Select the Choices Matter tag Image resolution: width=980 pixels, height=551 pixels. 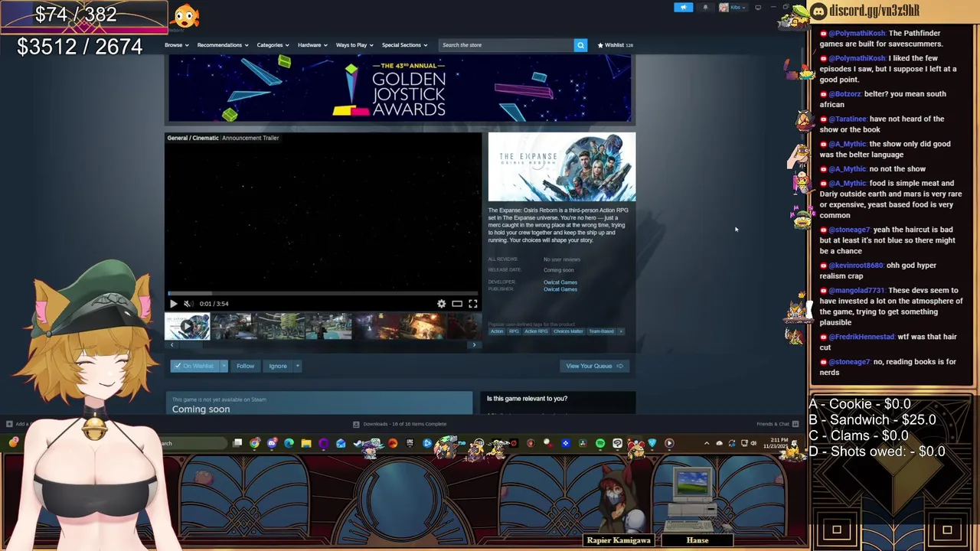(x=568, y=331)
